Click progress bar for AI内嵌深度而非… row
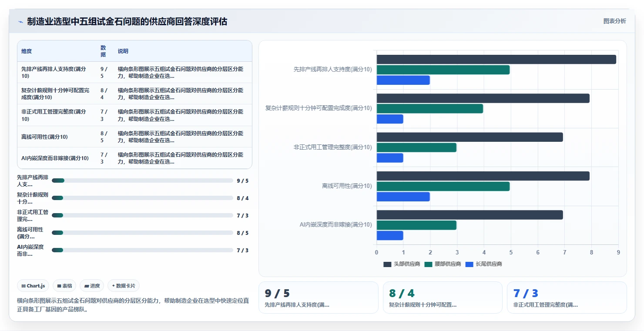Screen dimensions: 644x331 click(x=142, y=250)
